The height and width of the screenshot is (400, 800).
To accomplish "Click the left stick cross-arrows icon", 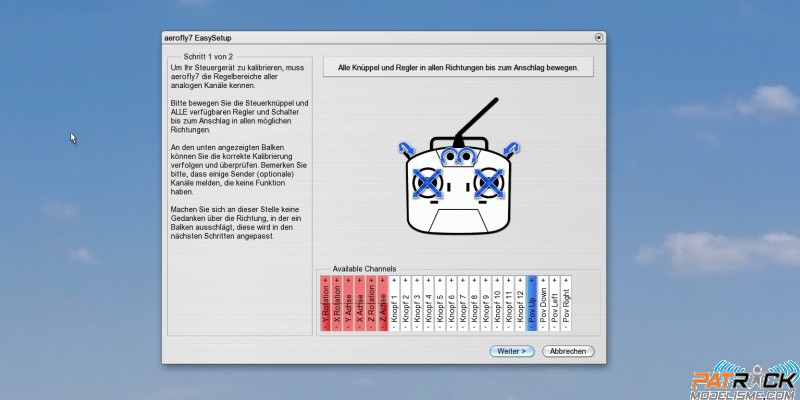I will pos(428,183).
